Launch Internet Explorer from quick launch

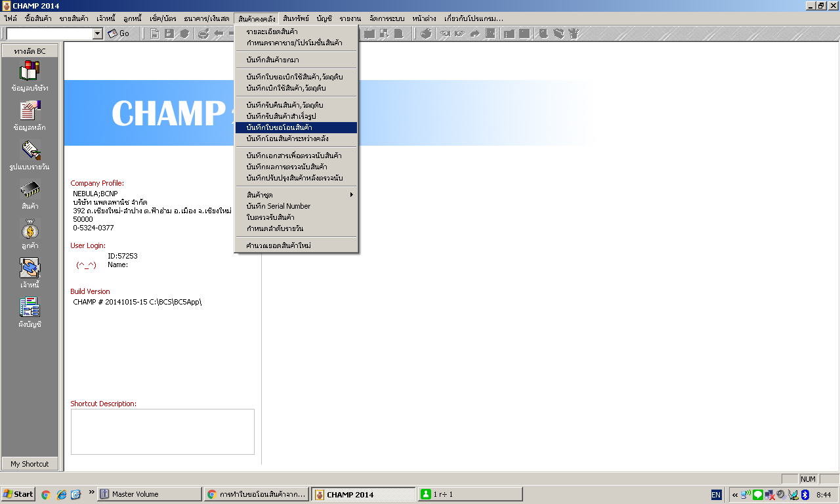61,494
